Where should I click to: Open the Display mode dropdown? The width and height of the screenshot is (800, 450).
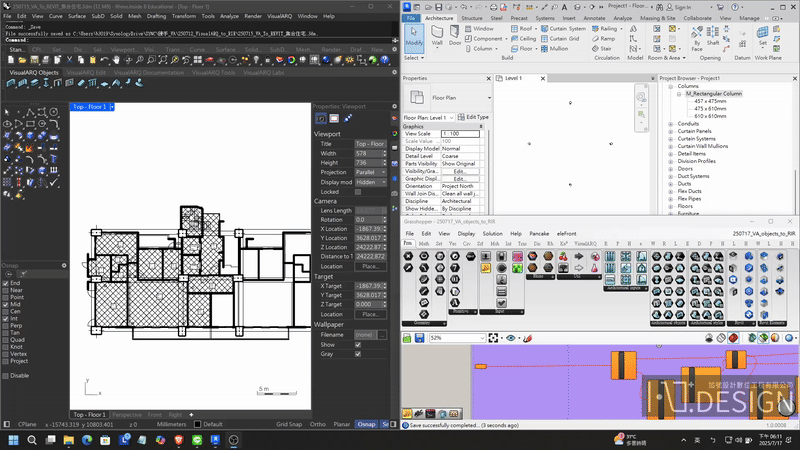click(x=370, y=182)
